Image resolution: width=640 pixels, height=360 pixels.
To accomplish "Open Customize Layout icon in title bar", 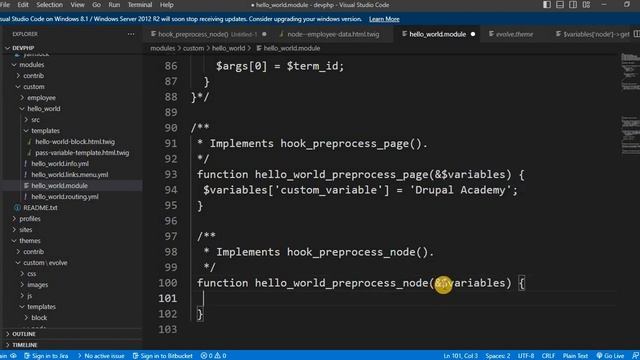I will tap(587, 5).
